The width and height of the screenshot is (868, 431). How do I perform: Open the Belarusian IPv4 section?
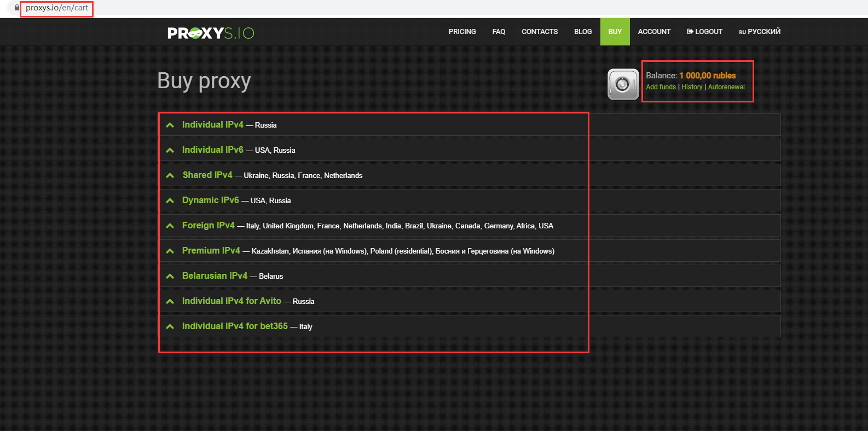[x=215, y=276]
